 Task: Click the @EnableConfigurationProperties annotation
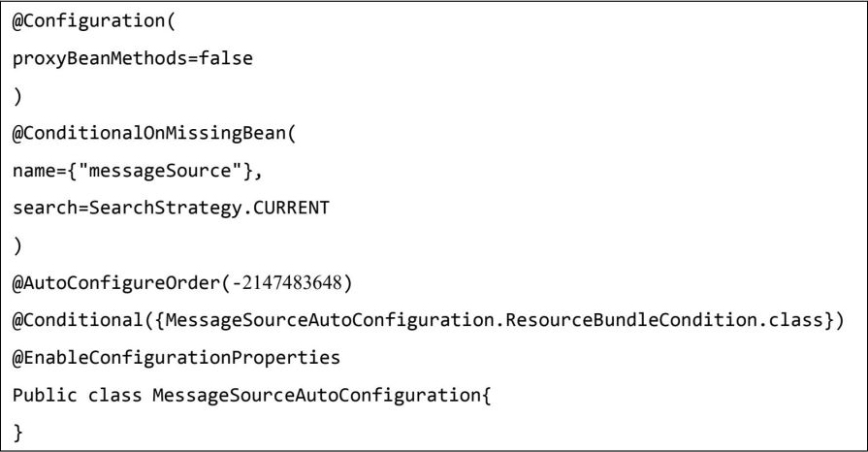[177, 357]
